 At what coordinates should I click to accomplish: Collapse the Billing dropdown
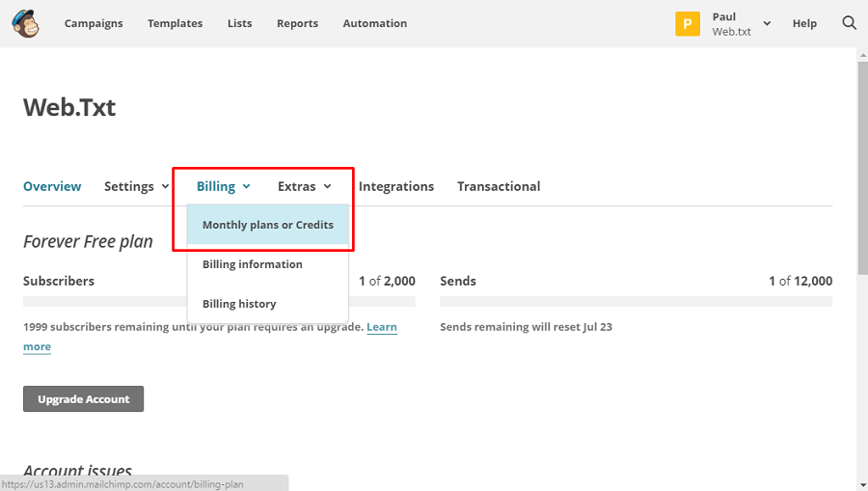click(223, 186)
